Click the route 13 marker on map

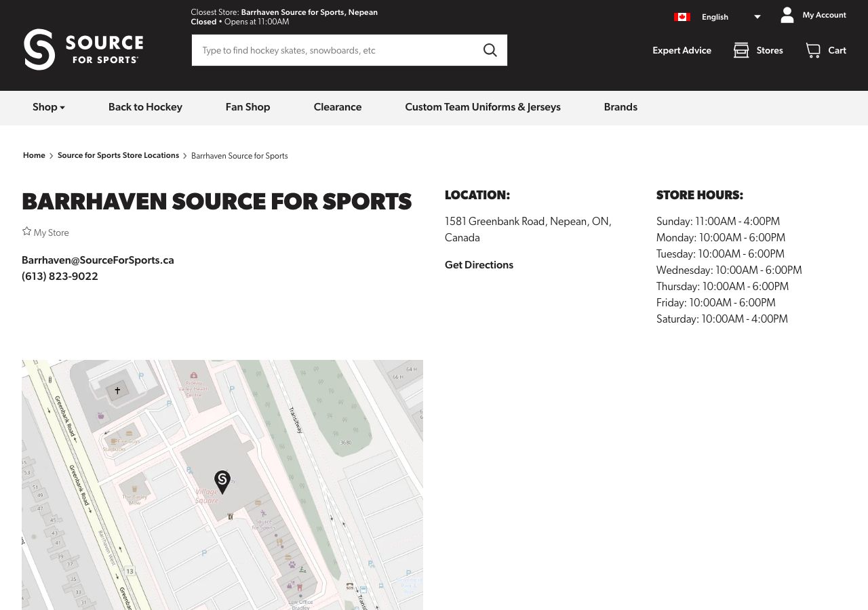click(x=130, y=571)
